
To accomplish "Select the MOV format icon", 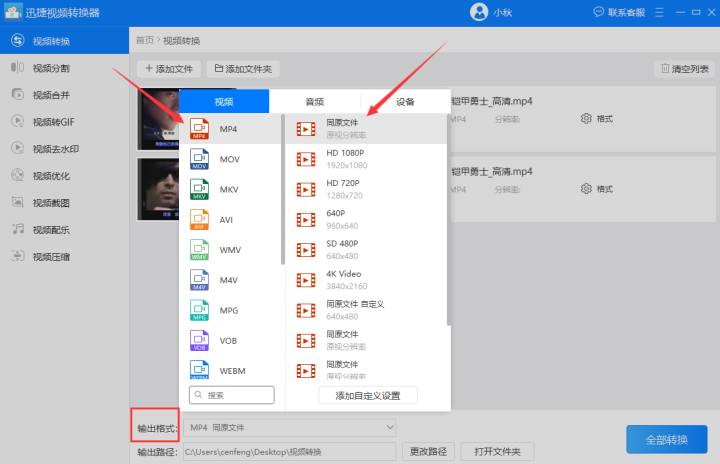I will (x=199, y=159).
